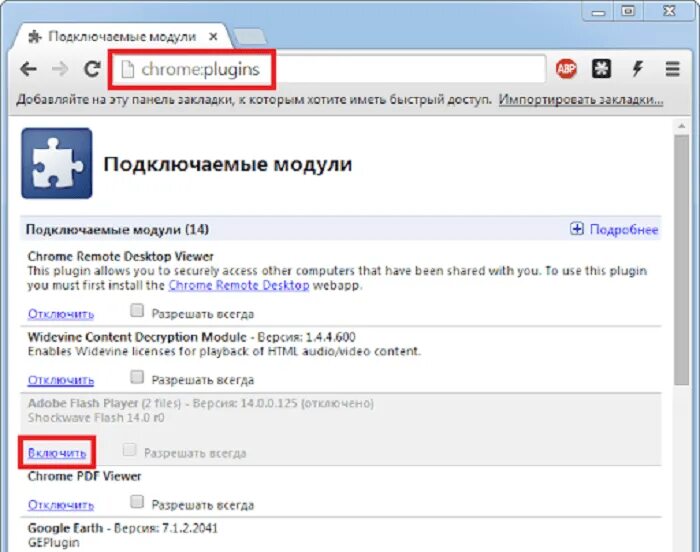This screenshot has width=700, height=552.
Task: Click the Подключаемые модули (14) header
Action: [117, 230]
